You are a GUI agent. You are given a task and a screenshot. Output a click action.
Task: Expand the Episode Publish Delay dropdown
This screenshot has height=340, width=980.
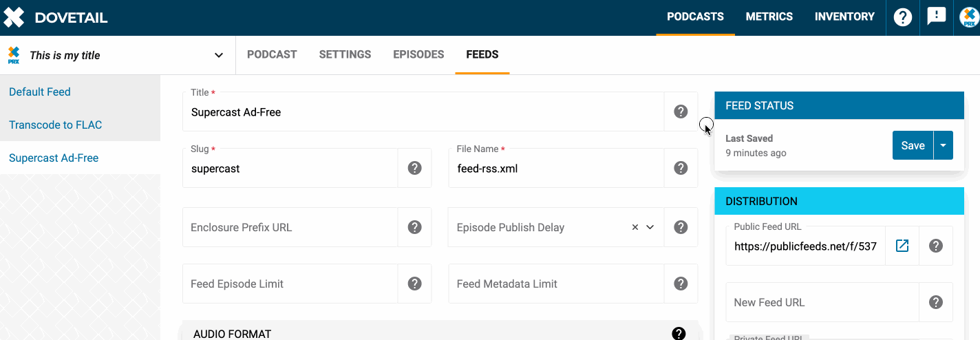(650, 227)
